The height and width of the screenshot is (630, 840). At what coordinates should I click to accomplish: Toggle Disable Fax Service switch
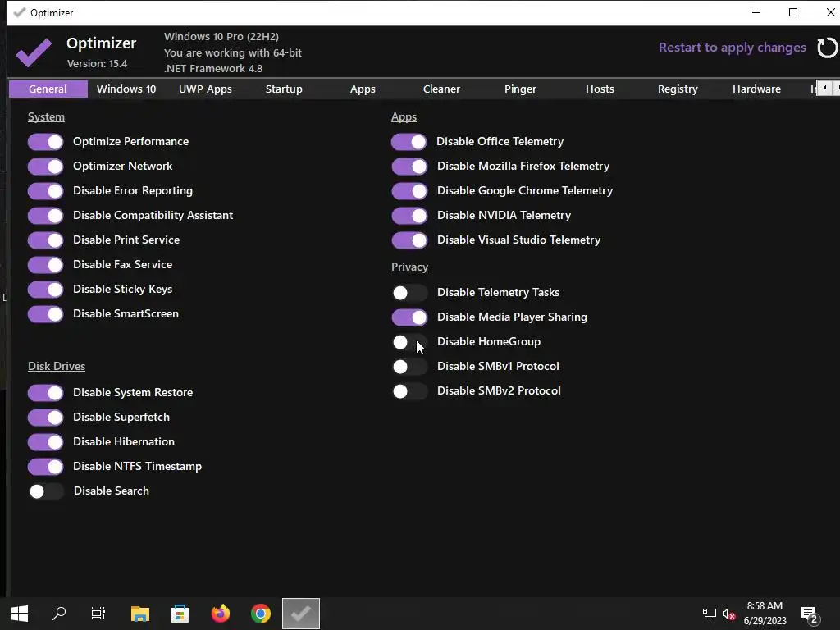[46, 265]
